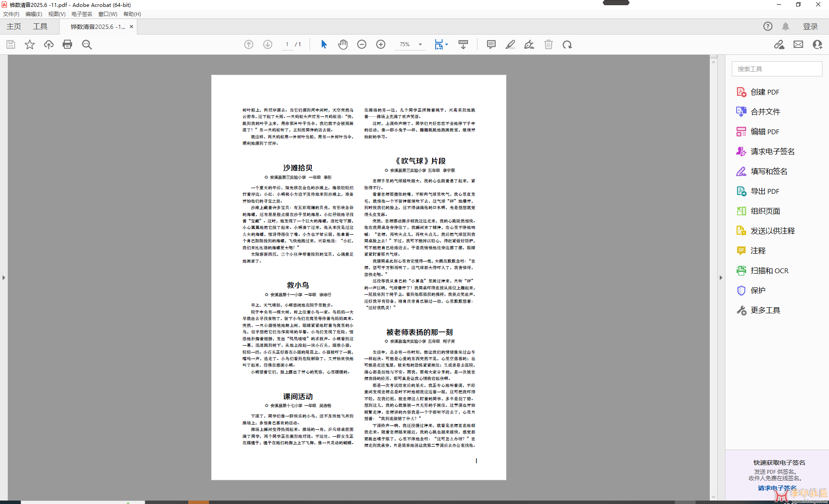Click the 请求电子签名 link at bottom
The image size is (829, 504).
coord(777,488)
